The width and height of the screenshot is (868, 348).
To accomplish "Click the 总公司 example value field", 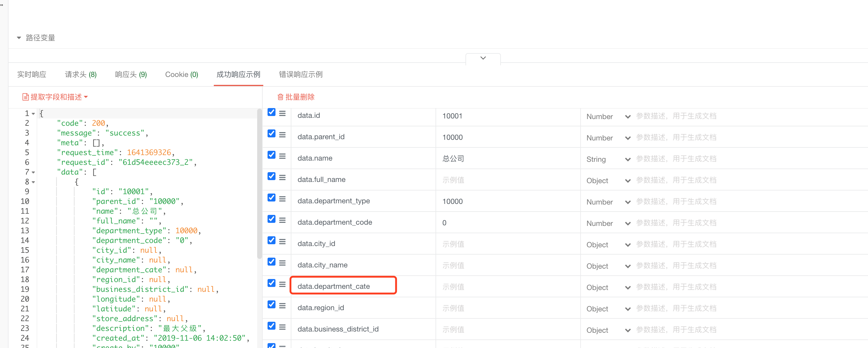I will click(508, 159).
